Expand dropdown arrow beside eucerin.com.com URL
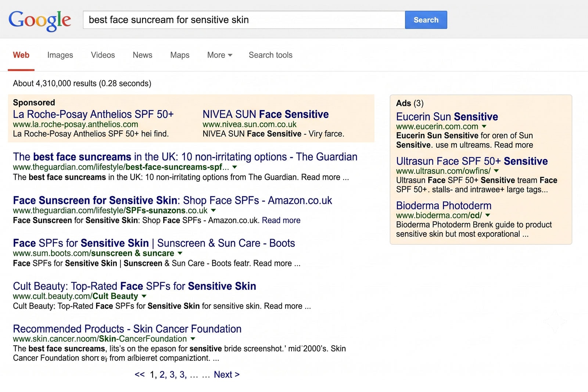This screenshot has width=588, height=392. [484, 126]
